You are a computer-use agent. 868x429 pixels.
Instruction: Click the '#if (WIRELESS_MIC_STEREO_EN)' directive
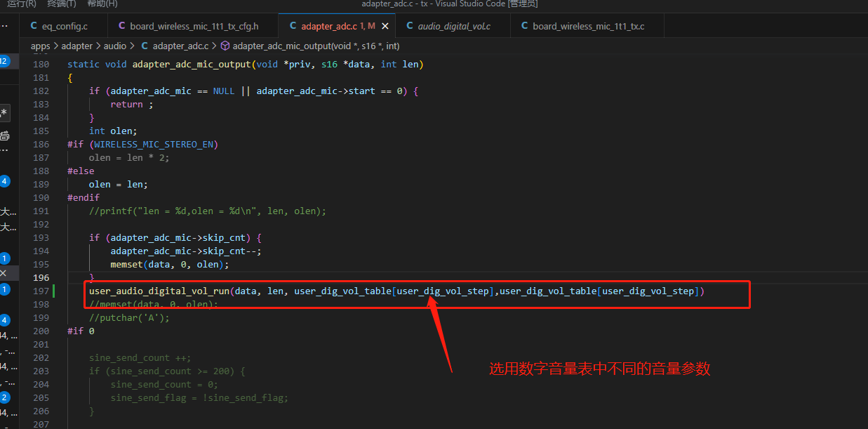pyautogui.click(x=143, y=144)
